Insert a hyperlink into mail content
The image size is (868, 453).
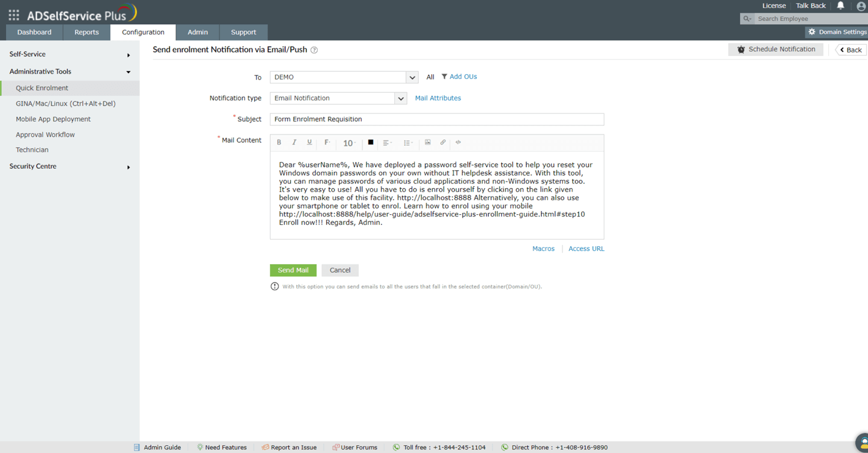pos(443,142)
